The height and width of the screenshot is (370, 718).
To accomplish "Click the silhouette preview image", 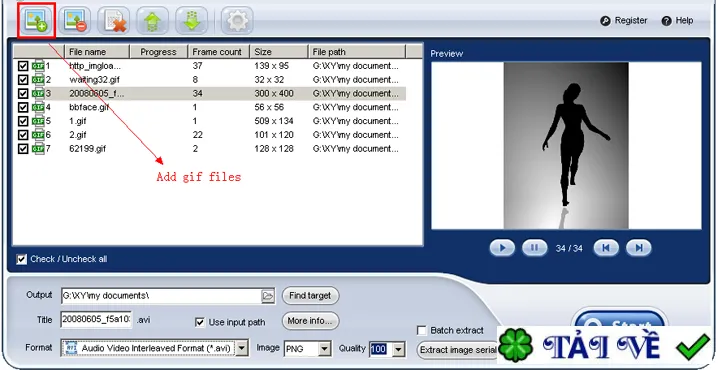I will point(566,146).
